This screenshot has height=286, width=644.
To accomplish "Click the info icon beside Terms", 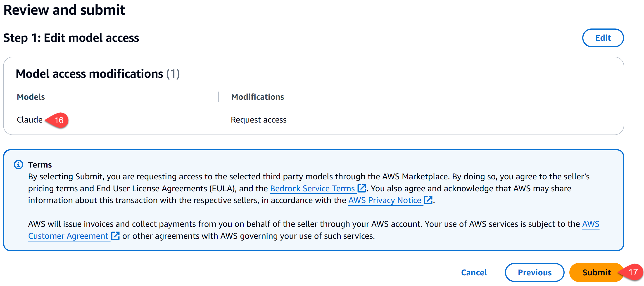I will 19,165.
